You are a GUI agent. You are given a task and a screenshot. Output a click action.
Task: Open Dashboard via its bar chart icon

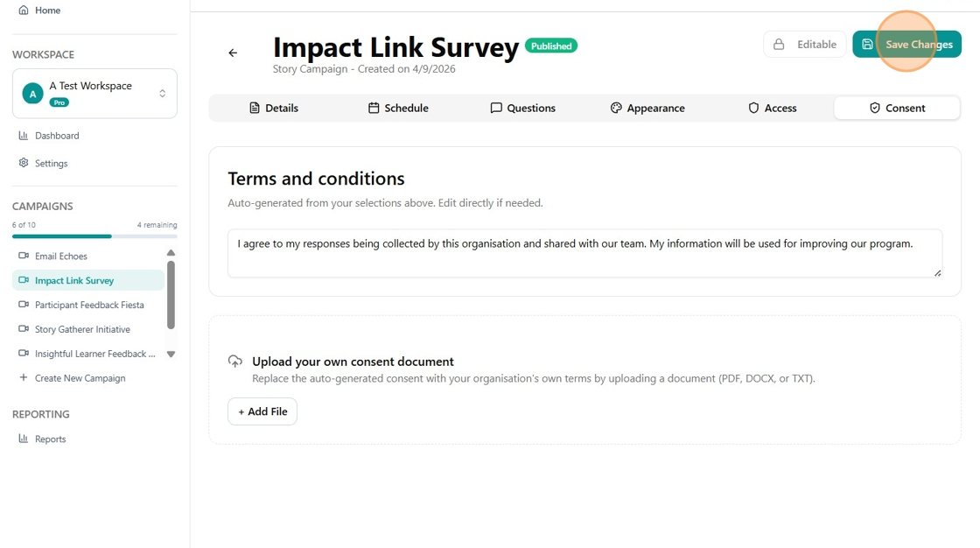point(24,135)
